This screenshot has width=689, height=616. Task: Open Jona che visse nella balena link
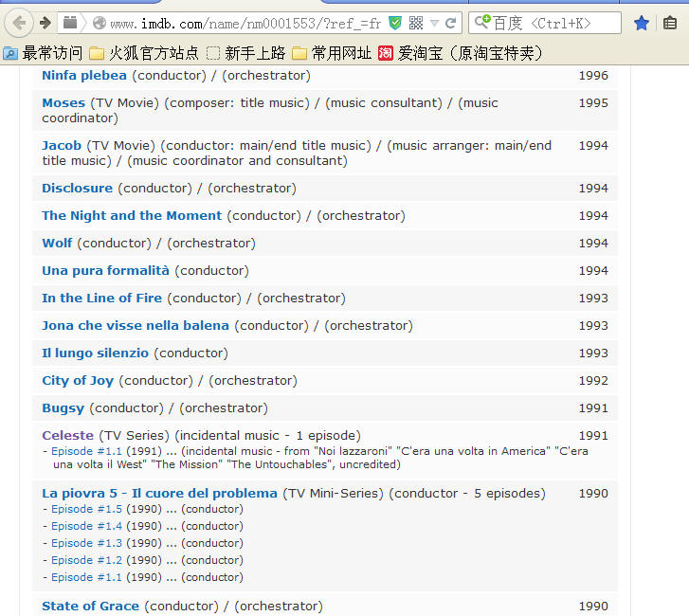coord(136,326)
